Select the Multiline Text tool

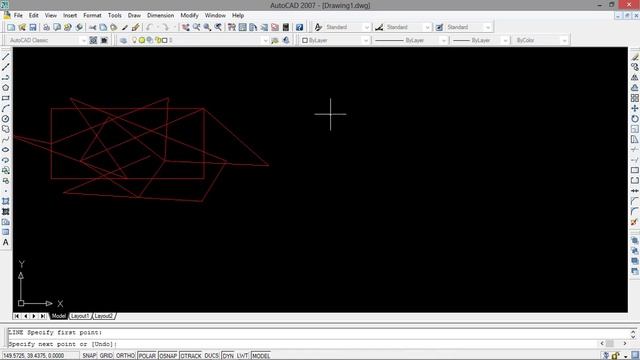[x=6, y=242]
